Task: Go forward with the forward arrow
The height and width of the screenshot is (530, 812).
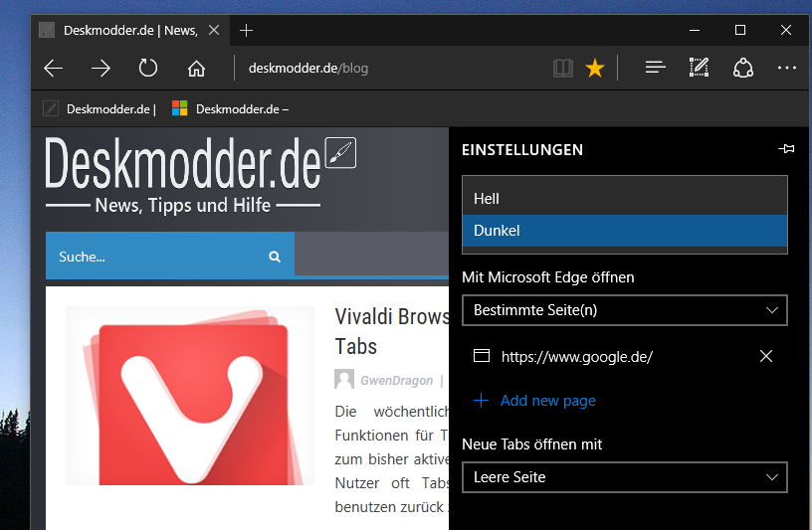Action: [101, 68]
